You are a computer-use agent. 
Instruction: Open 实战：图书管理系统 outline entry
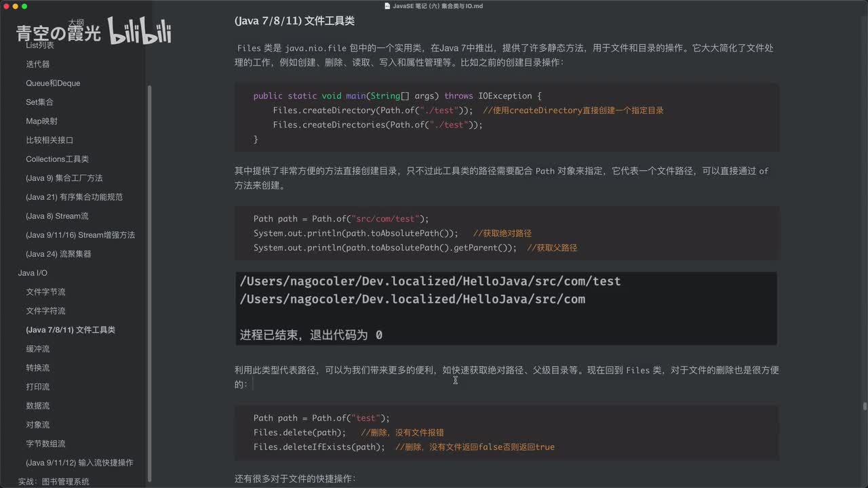tap(54, 481)
